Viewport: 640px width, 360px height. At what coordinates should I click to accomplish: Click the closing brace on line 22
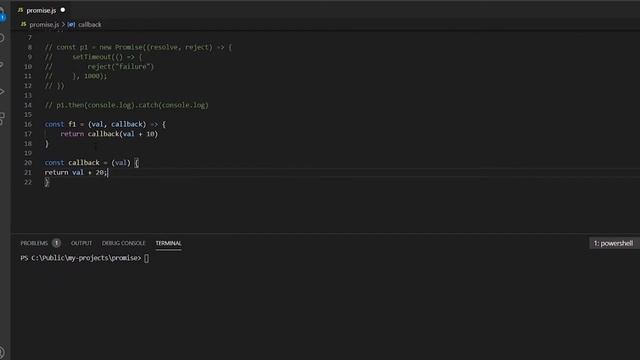click(x=47, y=182)
